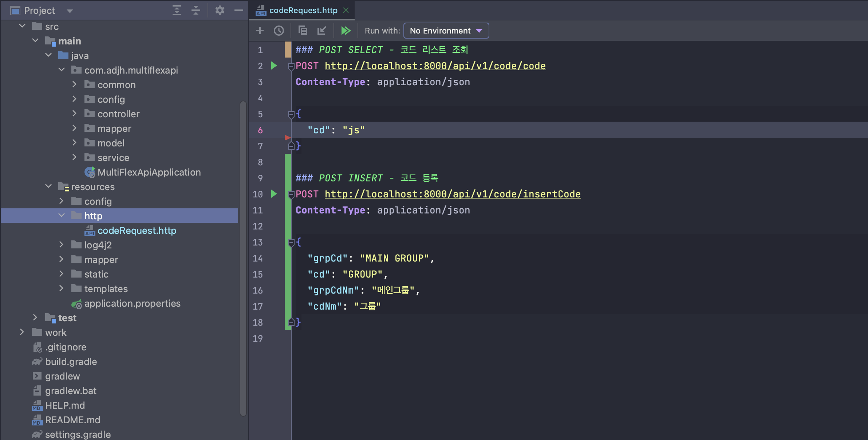Click the Collapse All icon in Project panel
Screen dimensions: 868x440
196,10
